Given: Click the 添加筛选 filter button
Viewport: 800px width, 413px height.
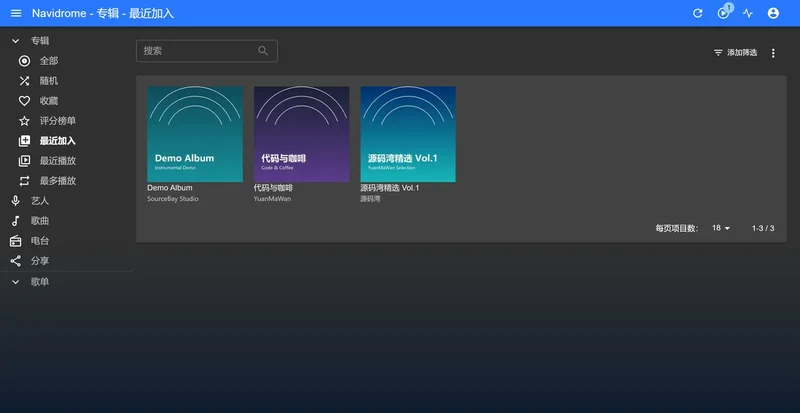Looking at the screenshot, I should click(x=735, y=53).
